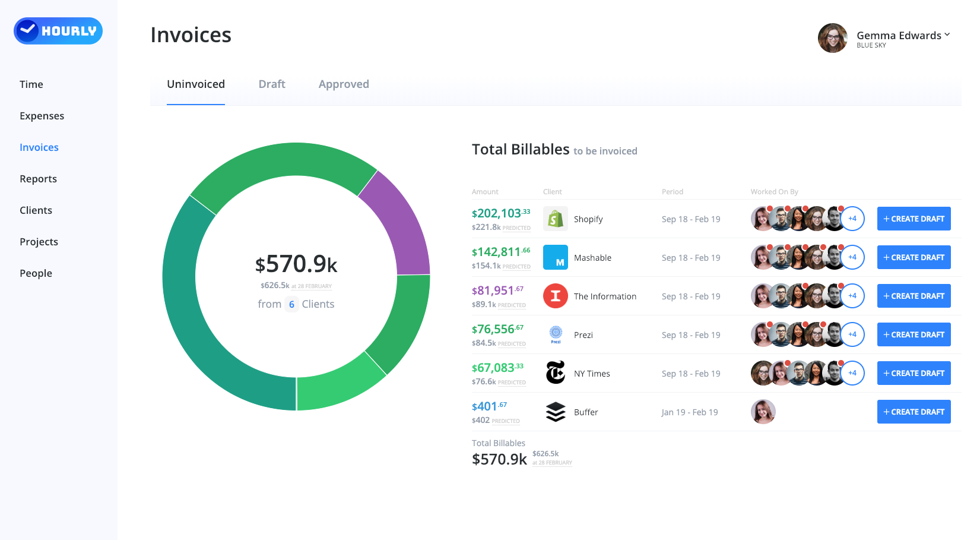The width and height of the screenshot is (980, 540).
Task: Click the Mashable client logo
Action: coord(556,257)
